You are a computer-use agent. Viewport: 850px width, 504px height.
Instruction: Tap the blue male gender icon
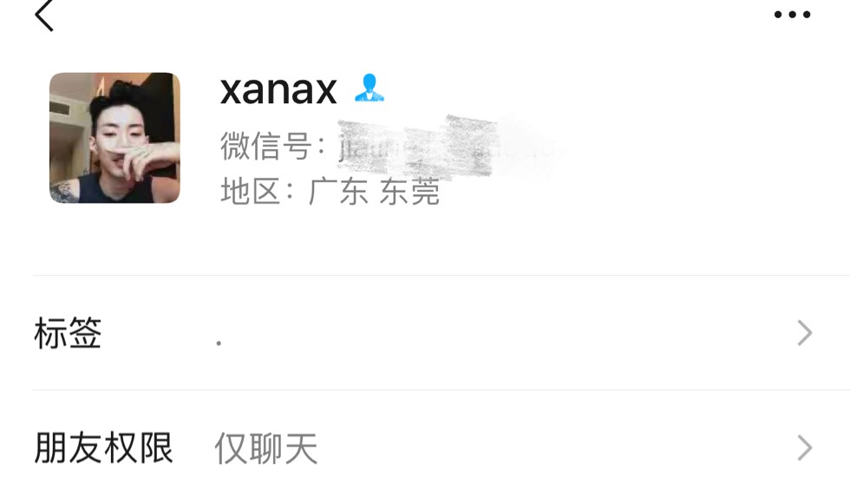click(x=369, y=88)
